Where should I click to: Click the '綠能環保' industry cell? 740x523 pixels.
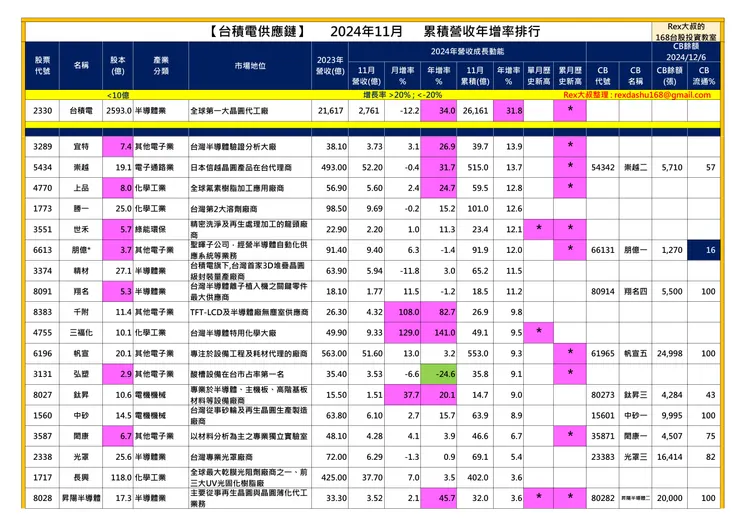click(161, 229)
